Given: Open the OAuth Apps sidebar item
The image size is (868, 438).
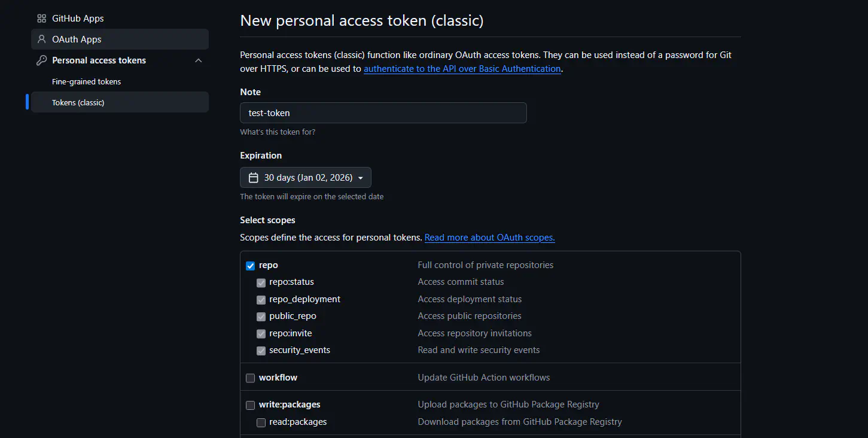Looking at the screenshot, I should 77,39.
